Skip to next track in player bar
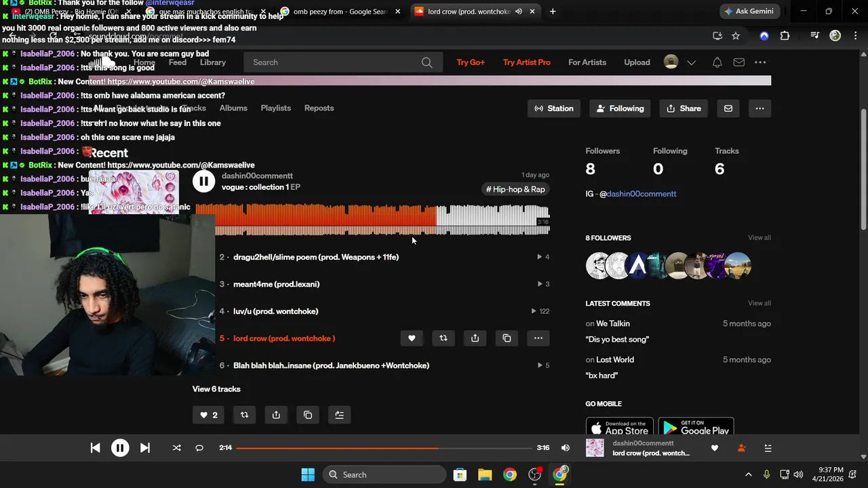 (144, 448)
